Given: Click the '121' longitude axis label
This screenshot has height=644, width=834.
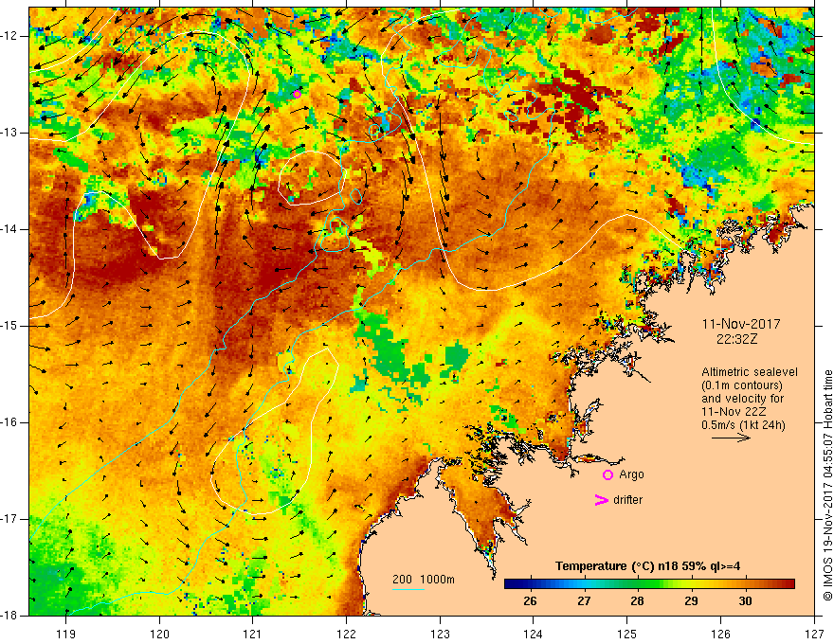Looking at the screenshot, I should point(253,634).
